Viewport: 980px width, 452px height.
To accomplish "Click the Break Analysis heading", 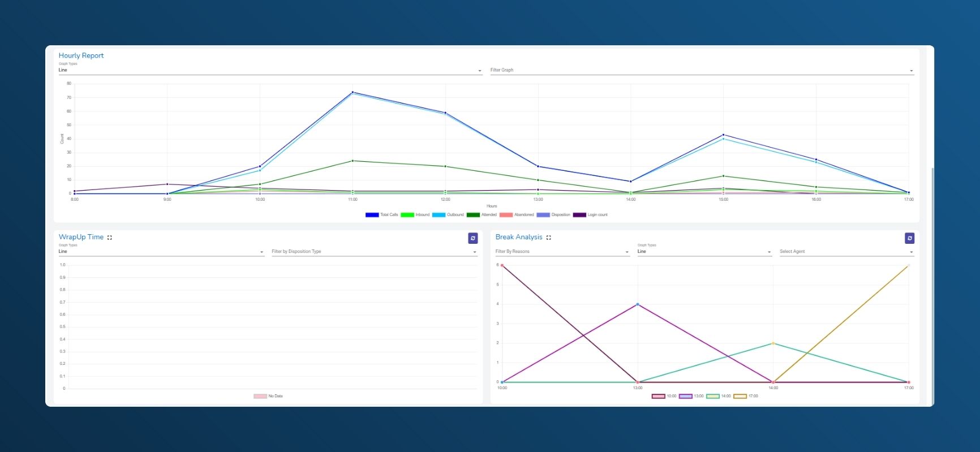I will (x=519, y=237).
